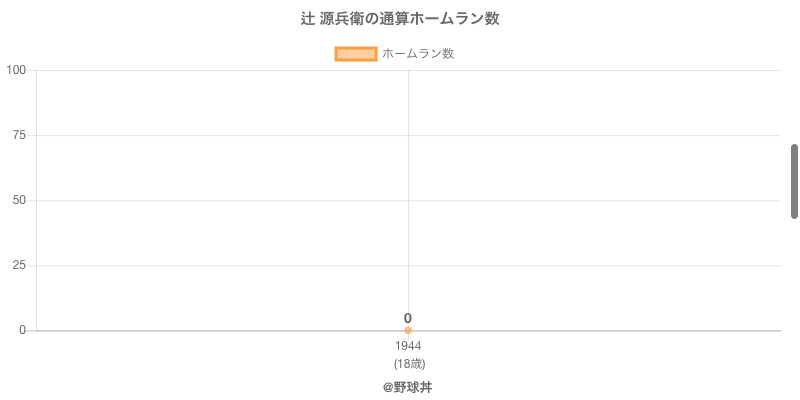
Task: Click the (18歳) age label
Action: [408, 363]
